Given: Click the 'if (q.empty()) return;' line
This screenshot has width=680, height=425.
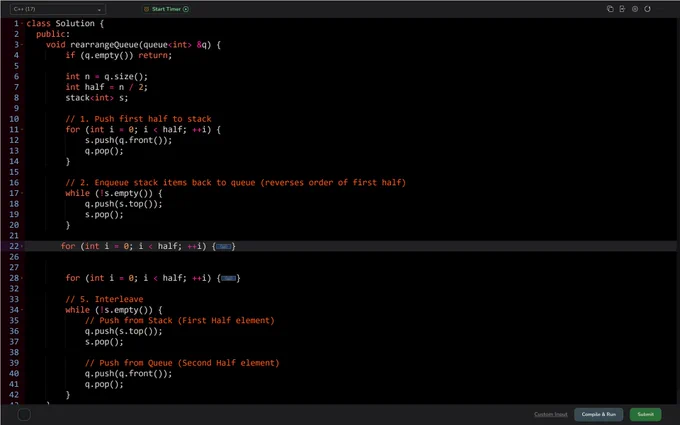Looking at the screenshot, I should pos(119,56).
